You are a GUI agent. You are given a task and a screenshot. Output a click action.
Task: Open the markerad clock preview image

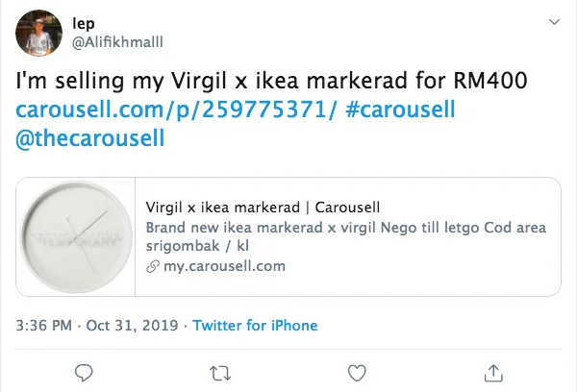click(x=76, y=236)
